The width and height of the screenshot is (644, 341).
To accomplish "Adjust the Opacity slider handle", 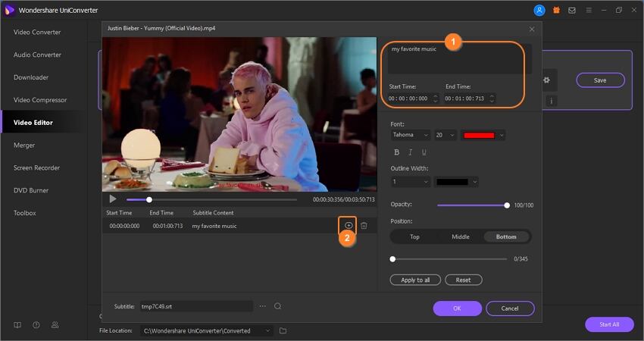I will coord(507,205).
